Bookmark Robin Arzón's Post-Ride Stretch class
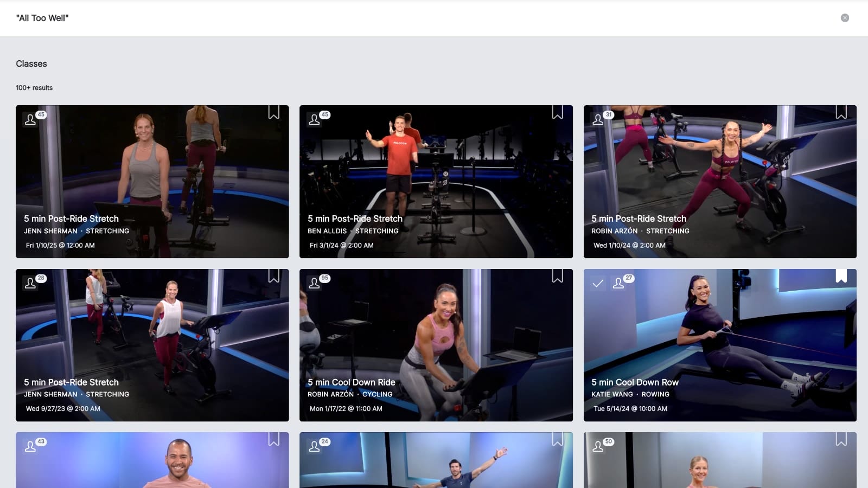 coord(841,112)
